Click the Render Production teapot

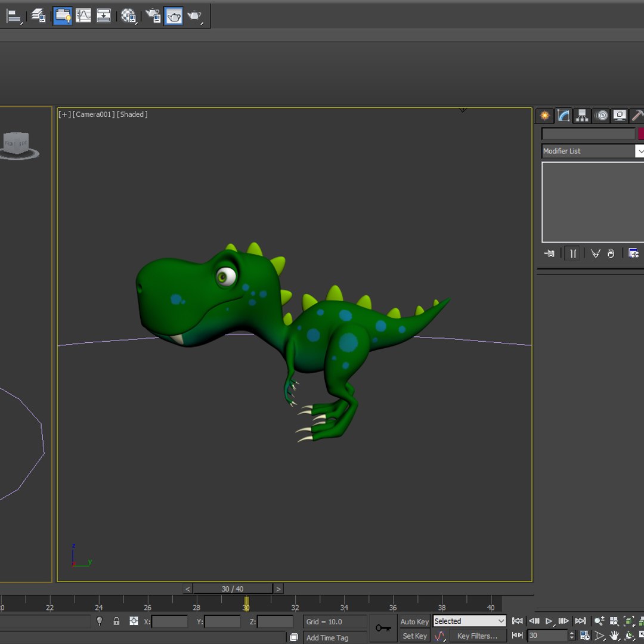(194, 16)
